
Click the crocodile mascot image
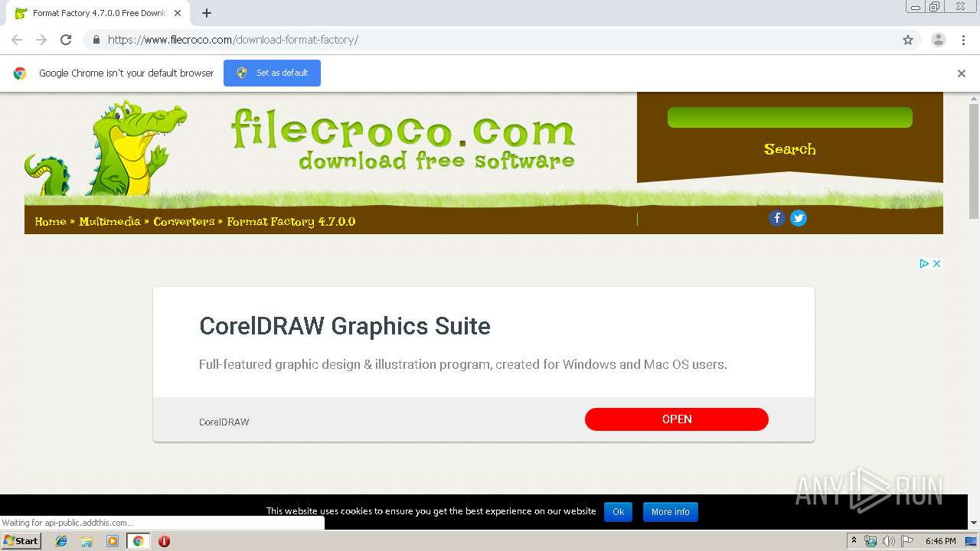[x=107, y=148]
